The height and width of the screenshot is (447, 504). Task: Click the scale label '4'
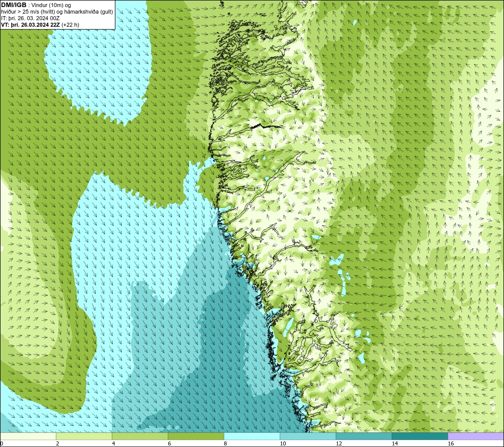click(113, 444)
